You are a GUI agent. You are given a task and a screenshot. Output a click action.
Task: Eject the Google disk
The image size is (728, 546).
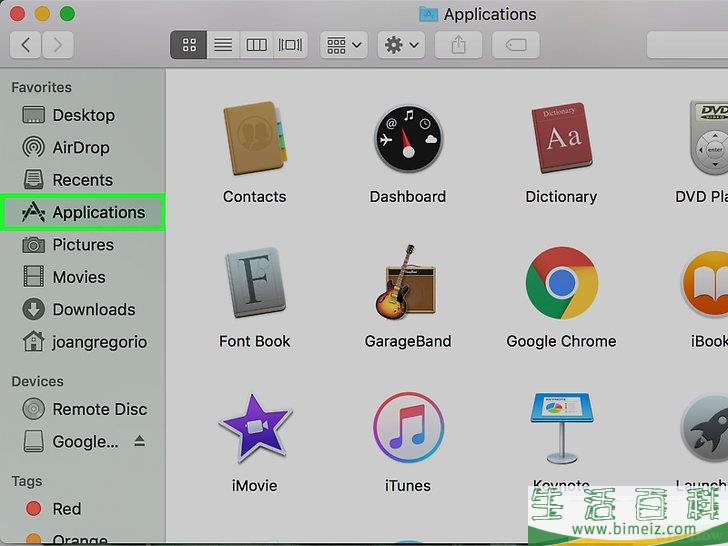tap(140, 441)
